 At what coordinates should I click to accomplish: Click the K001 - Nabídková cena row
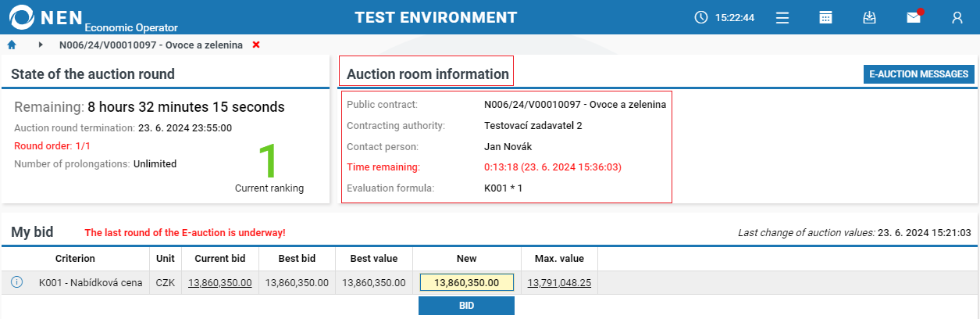pyautogui.click(x=91, y=282)
